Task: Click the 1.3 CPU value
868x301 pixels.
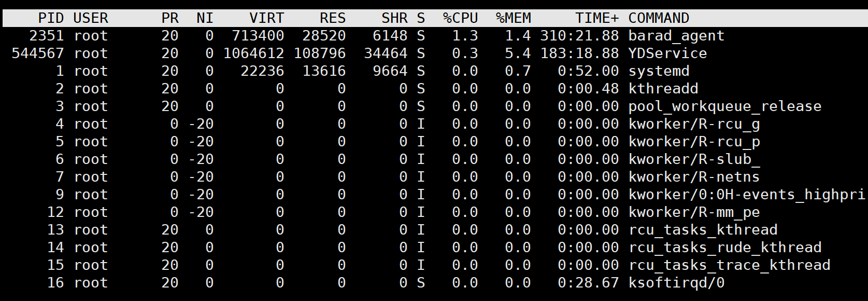Action: [x=465, y=36]
